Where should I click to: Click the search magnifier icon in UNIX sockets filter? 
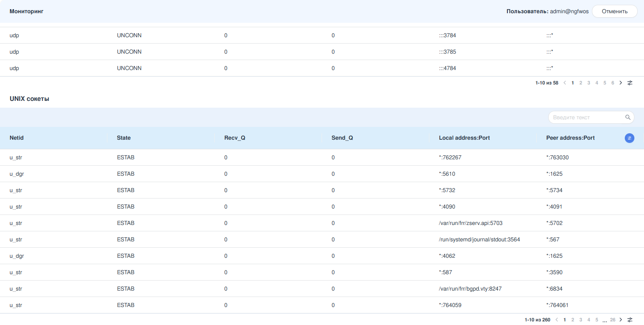[628, 117]
